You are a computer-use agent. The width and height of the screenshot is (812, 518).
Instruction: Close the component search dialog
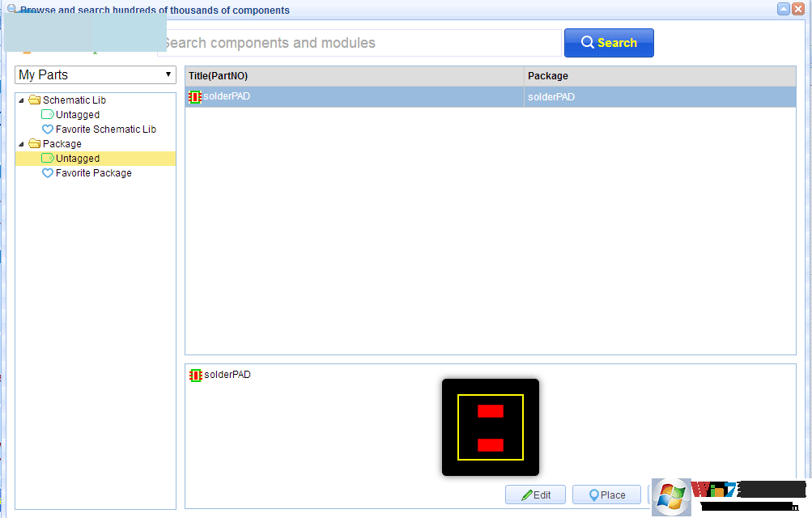click(x=798, y=9)
